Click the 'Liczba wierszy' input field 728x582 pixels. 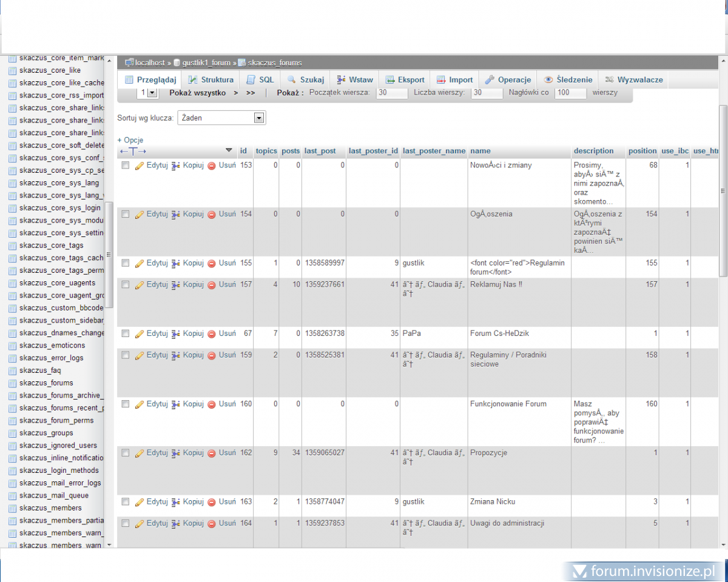click(487, 93)
